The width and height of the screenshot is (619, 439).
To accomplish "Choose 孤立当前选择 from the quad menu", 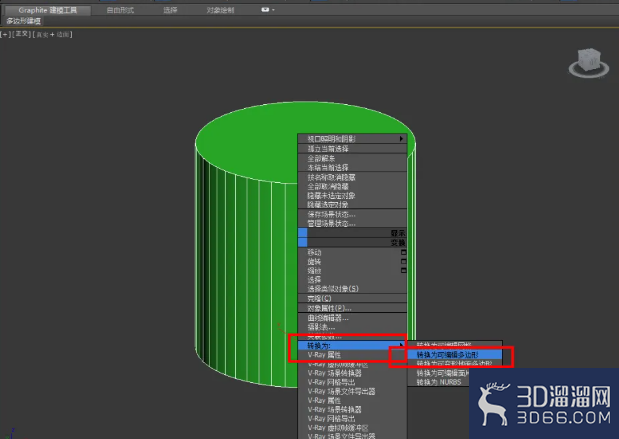I will (352, 149).
